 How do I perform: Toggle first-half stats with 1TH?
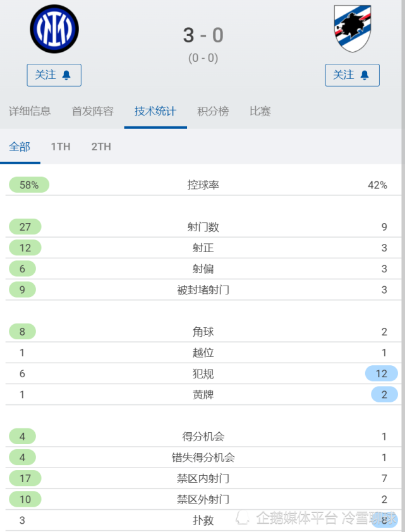pos(60,147)
